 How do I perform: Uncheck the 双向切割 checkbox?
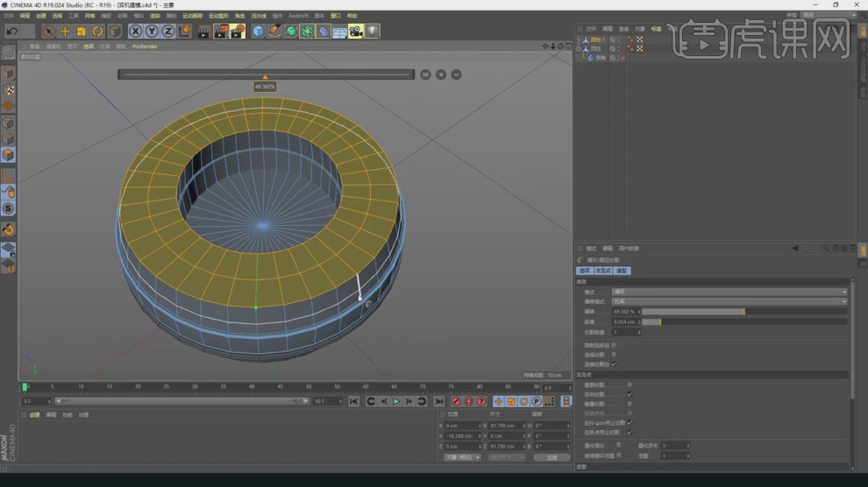[x=630, y=394]
